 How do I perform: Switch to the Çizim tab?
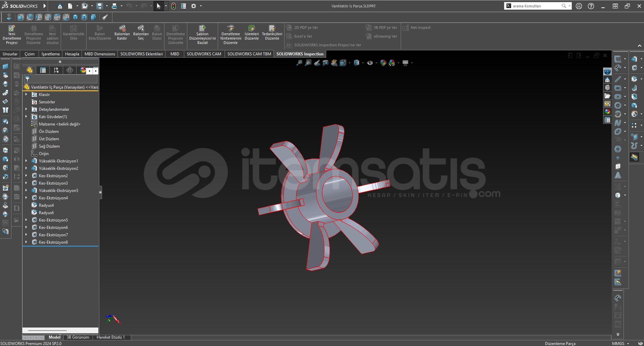click(30, 54)
